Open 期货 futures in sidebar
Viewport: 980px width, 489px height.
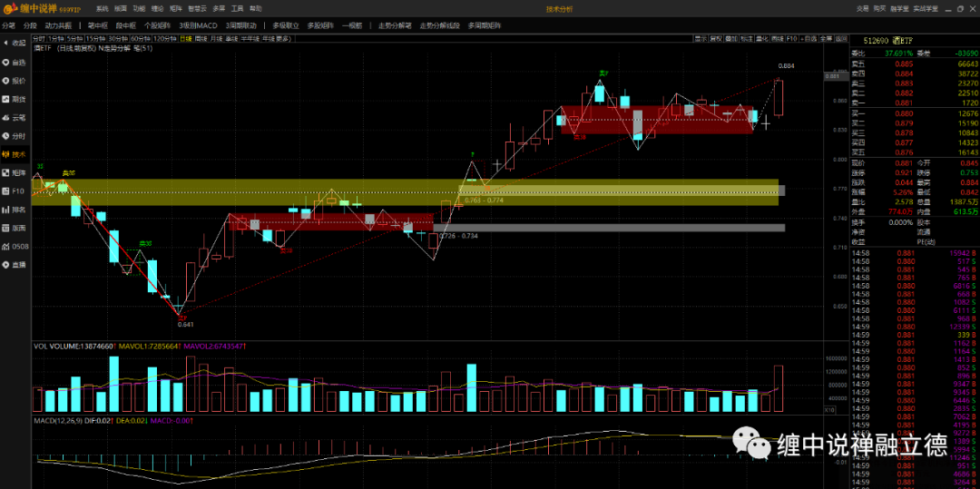[x=14, y=99]
